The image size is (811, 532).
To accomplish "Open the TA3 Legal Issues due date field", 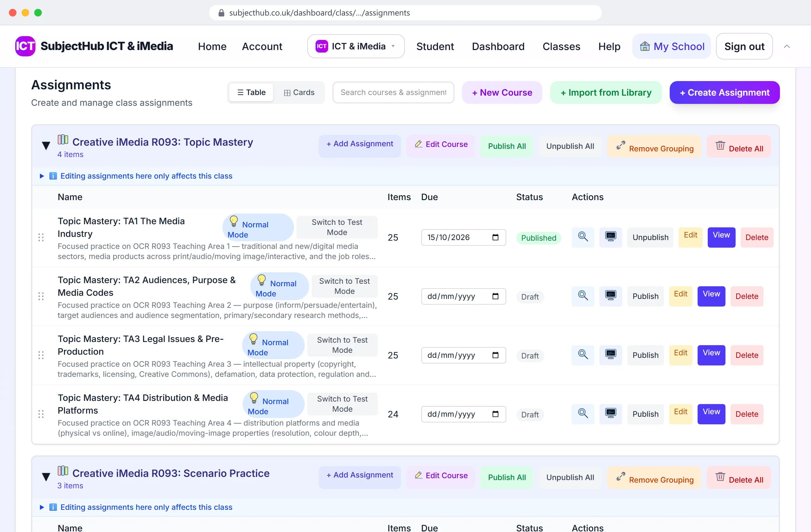I will point(463,355).
